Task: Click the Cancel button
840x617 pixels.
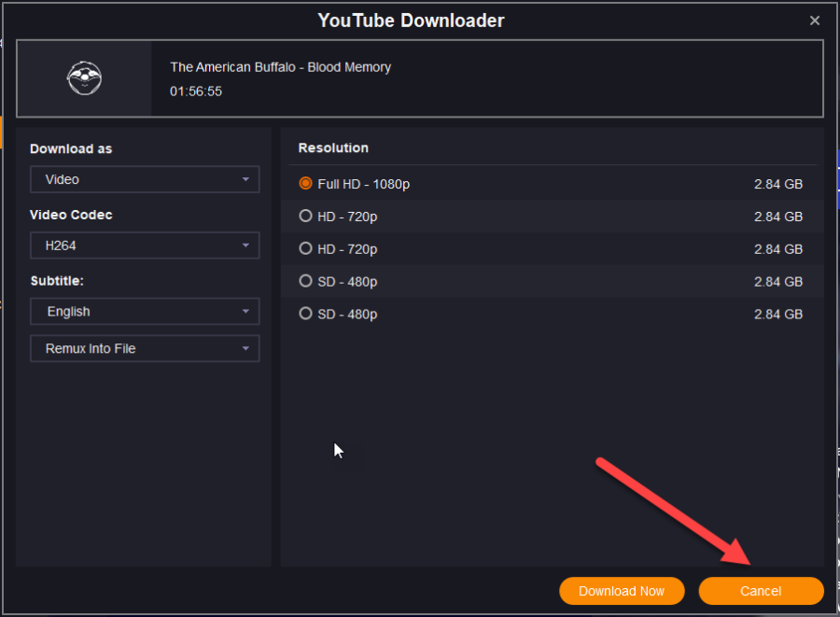Action: (761, 591)
